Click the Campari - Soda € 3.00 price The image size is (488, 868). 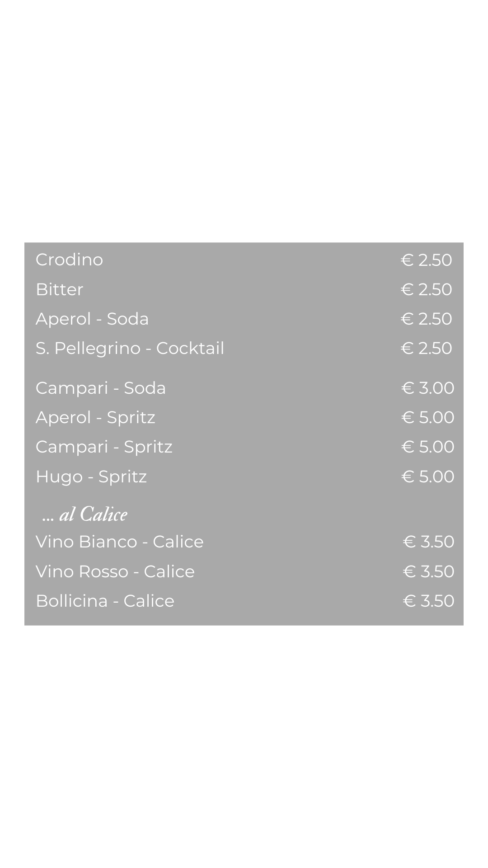tap(427, 388)
